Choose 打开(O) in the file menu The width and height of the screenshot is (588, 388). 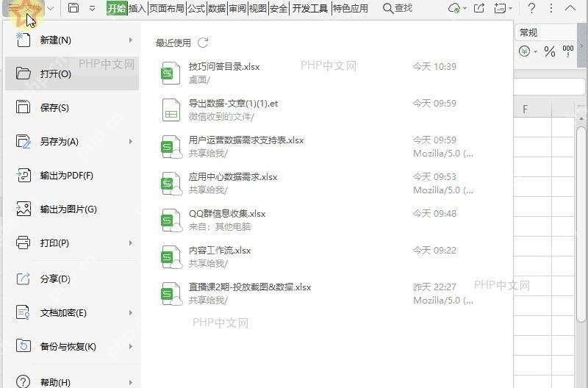pyautogui.click(x=71, y=73)
